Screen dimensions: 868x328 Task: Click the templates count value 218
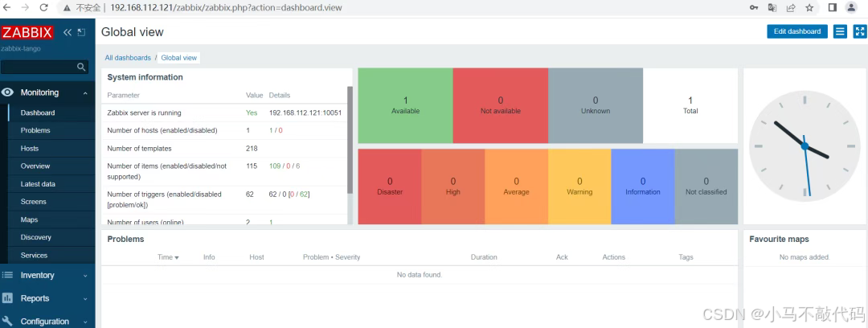click(252, 149)
